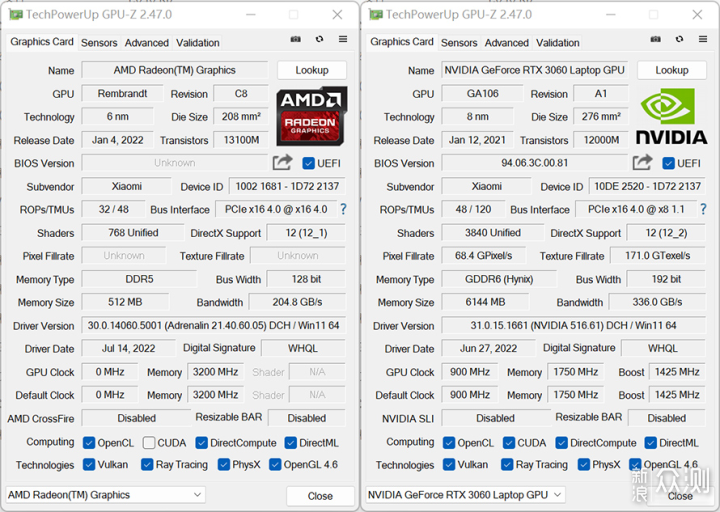Screen dimensions: 720x512
Task: Select Graphics Card tab in AMD window
Action: click(x=42, y=42)
